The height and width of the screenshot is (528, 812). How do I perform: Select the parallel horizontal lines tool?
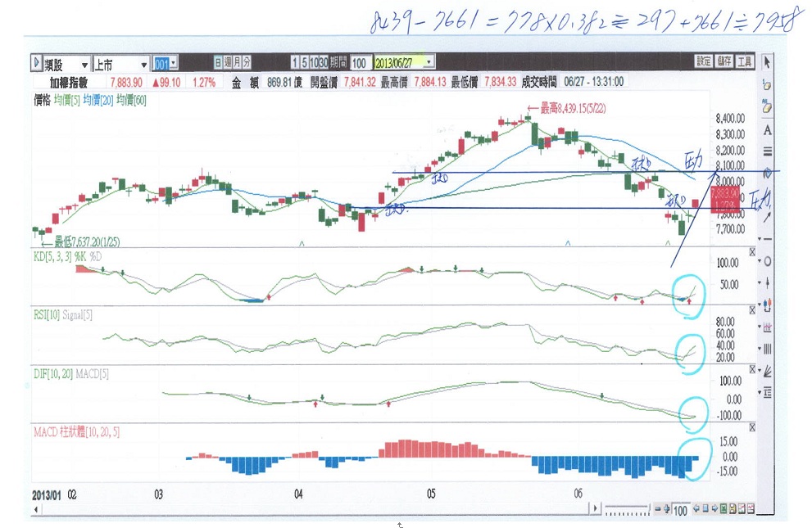coord(767,151)
